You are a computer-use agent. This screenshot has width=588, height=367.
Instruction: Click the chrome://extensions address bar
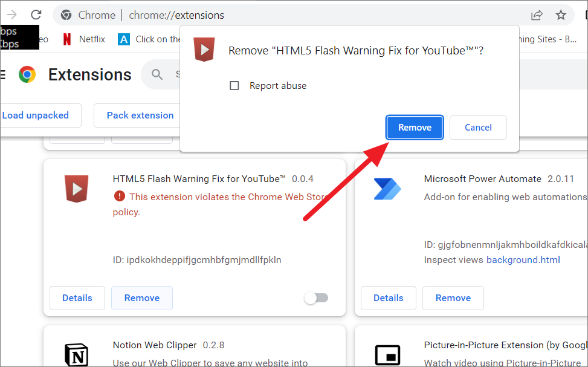pos(313,15)
